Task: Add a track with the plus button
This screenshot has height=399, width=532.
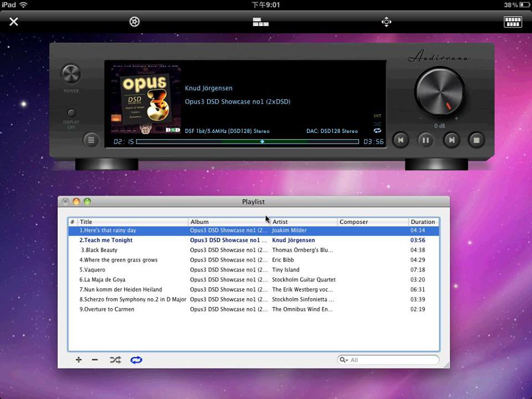Action: coord(79,360)
